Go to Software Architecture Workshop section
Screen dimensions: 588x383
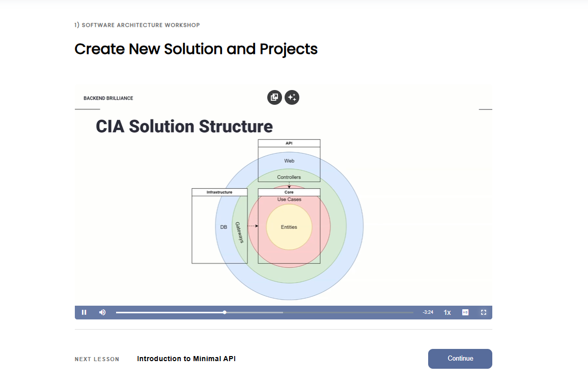(x=137, y=25)
